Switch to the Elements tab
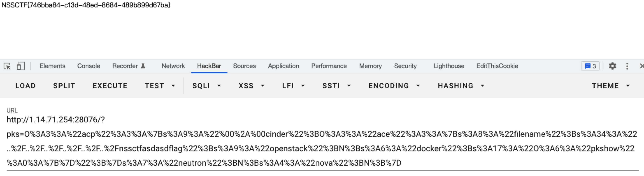This screenshot has width=644, height=176. click(x=52, y=66)
